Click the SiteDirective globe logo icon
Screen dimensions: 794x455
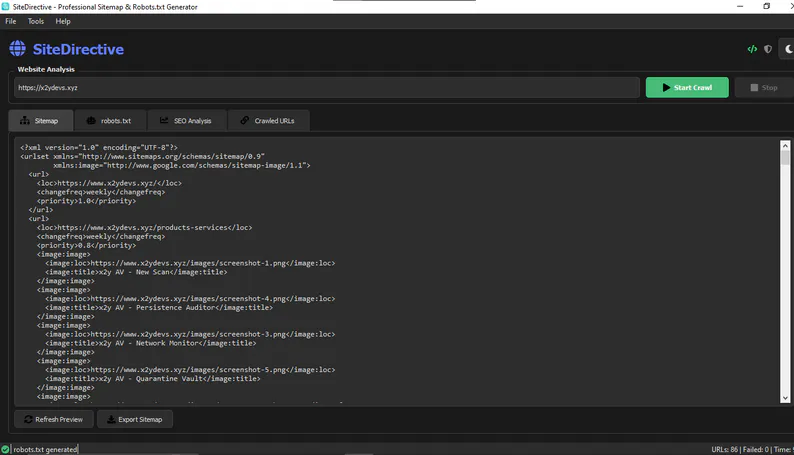[x=17, y=49]
